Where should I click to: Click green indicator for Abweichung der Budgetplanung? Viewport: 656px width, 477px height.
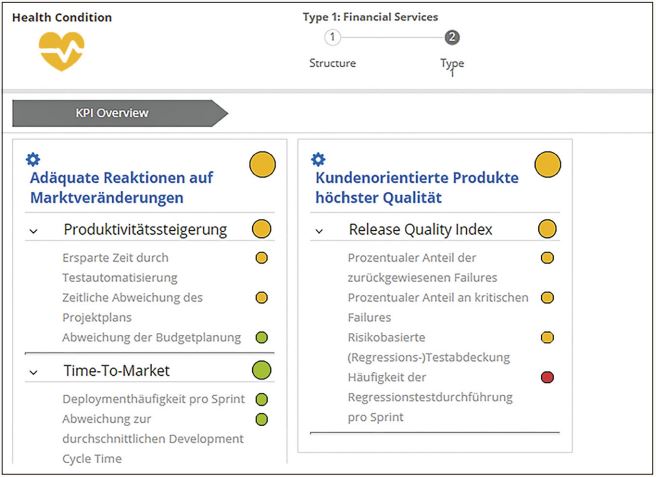[x=261, y=337]
